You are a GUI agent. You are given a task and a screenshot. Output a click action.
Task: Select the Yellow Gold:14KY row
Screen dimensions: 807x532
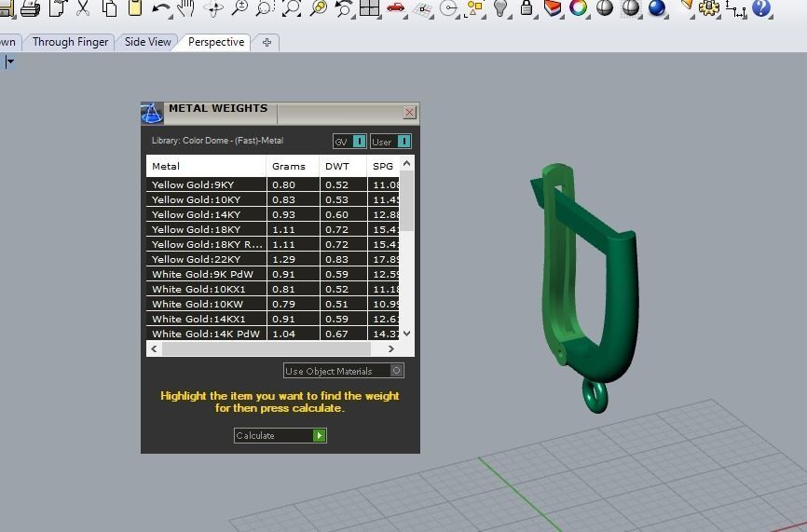(273, 214)
